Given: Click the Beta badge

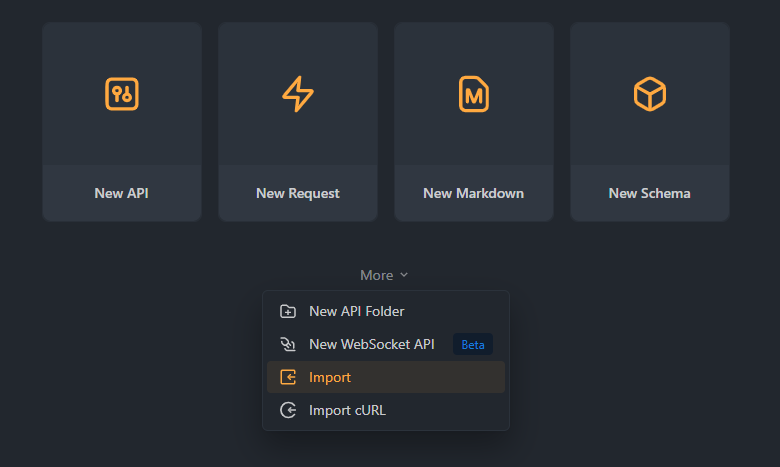Looking at the screenshot, I should click(473, 344).
